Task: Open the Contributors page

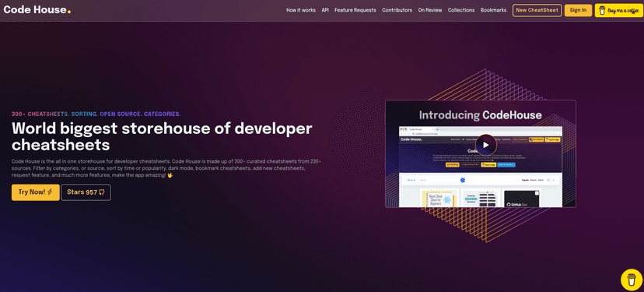Action: pyautogui.click(x=397, y=10)
